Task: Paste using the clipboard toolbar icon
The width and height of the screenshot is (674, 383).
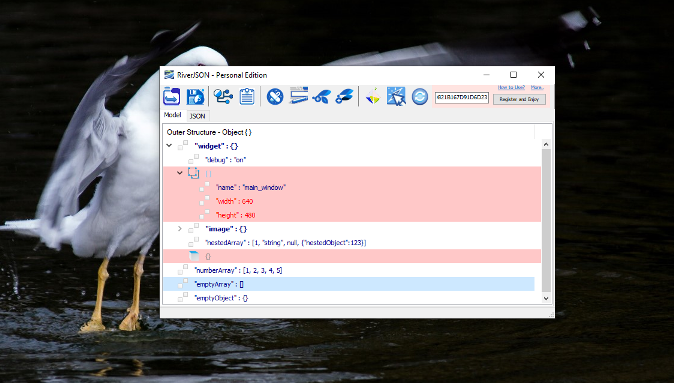Action: (x=247, y=96)
